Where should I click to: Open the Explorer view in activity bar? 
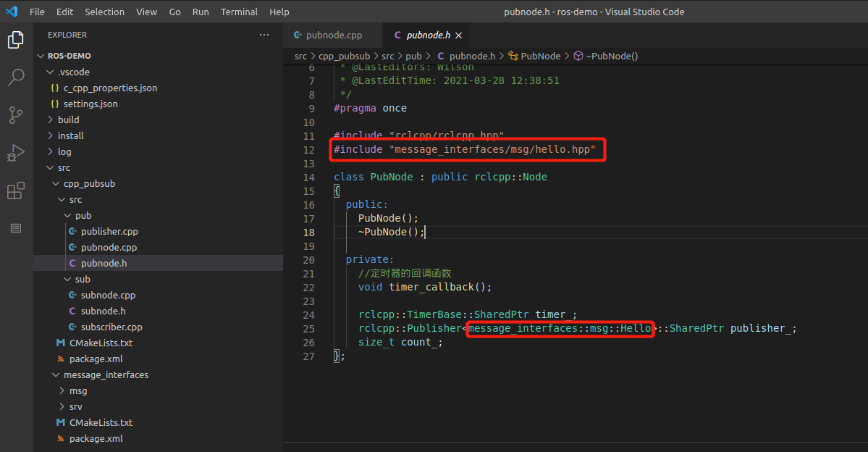[x=15, y=40]
